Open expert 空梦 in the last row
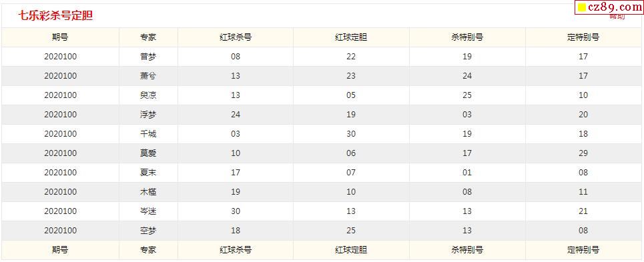The width and height of the screenshot is (644, 262). pos(148,231)
